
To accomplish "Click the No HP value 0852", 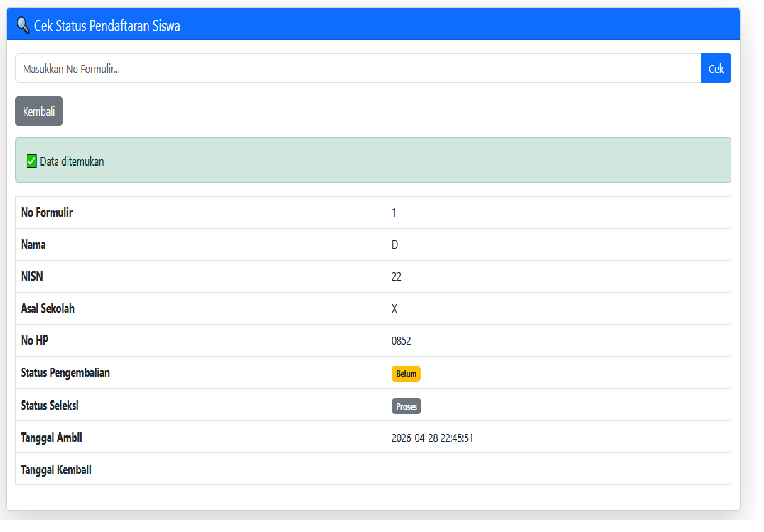I will 401,341.
